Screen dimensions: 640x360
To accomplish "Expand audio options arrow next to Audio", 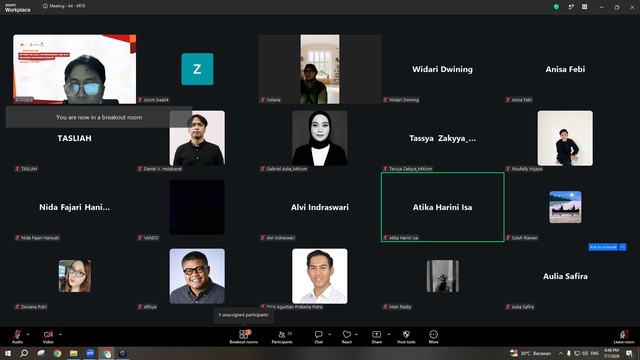I will 28,334.
